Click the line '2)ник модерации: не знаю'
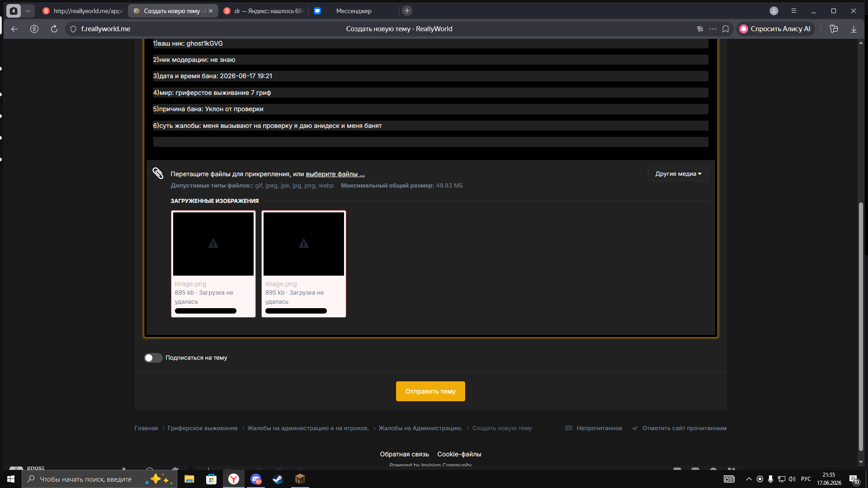This screenshot has width=868, height=488. point(430,60)
